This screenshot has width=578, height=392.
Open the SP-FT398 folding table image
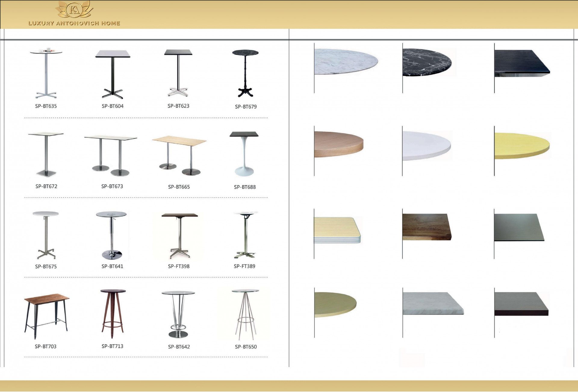click(179, 235)
